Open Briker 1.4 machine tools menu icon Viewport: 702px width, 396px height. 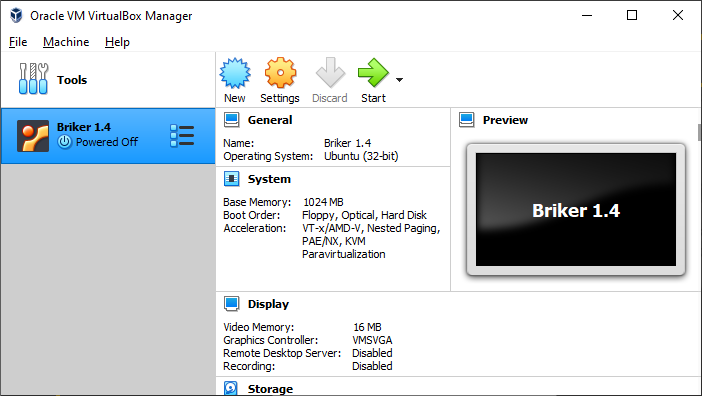182,136
